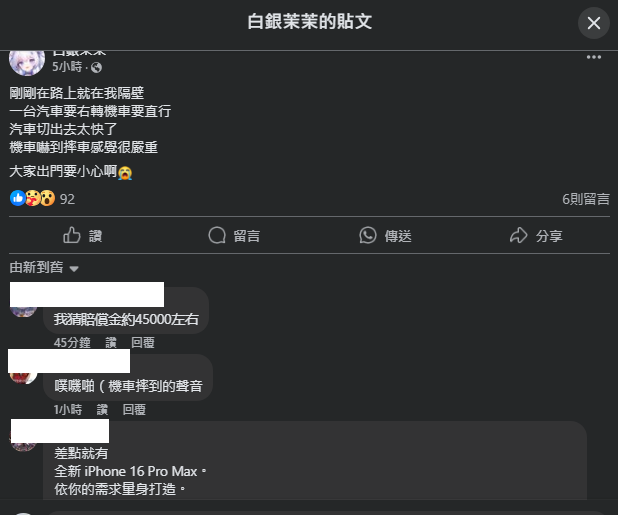This screenshot has width=618, height=515.
Task: Reply to the 45分鐘 comment
Action: coord(143,342)
